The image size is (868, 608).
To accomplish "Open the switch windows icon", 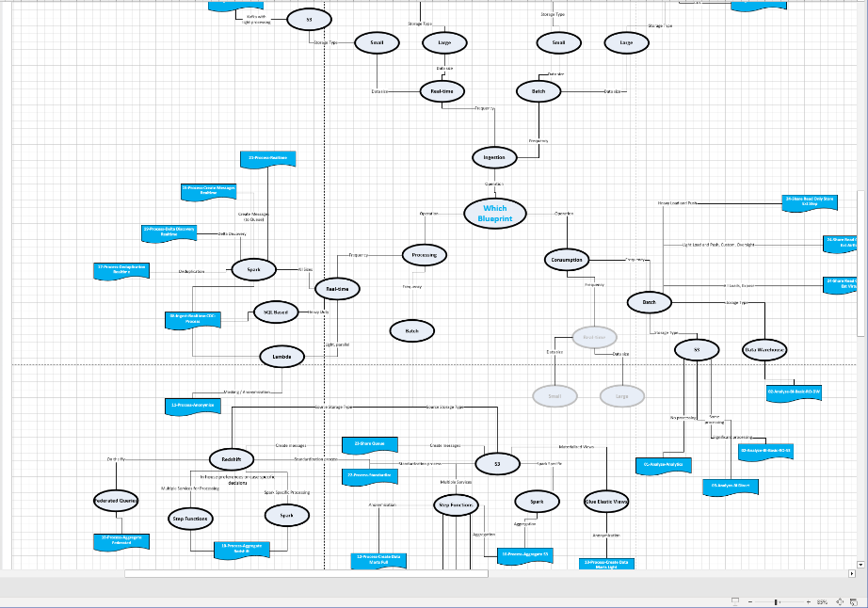I will pos(855,601).
